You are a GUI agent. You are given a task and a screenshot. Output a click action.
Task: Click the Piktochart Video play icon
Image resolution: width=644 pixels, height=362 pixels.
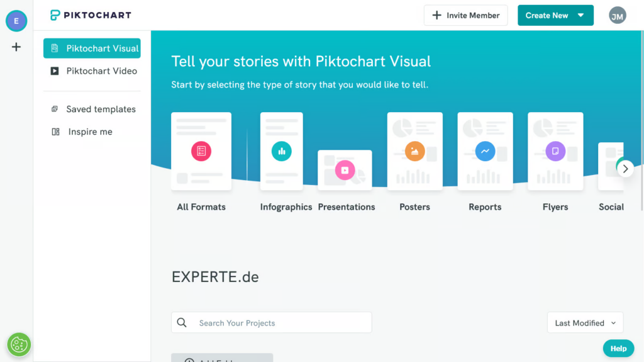(55, 71)
